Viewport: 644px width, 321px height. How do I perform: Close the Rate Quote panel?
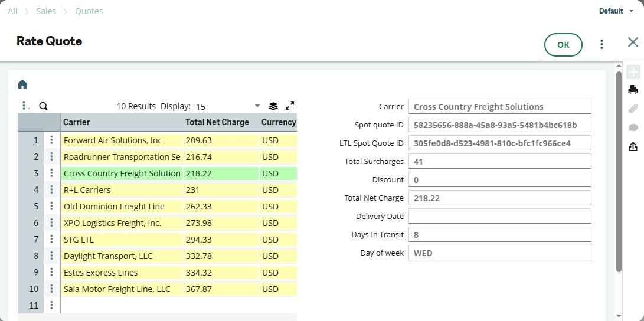(633, 42)
